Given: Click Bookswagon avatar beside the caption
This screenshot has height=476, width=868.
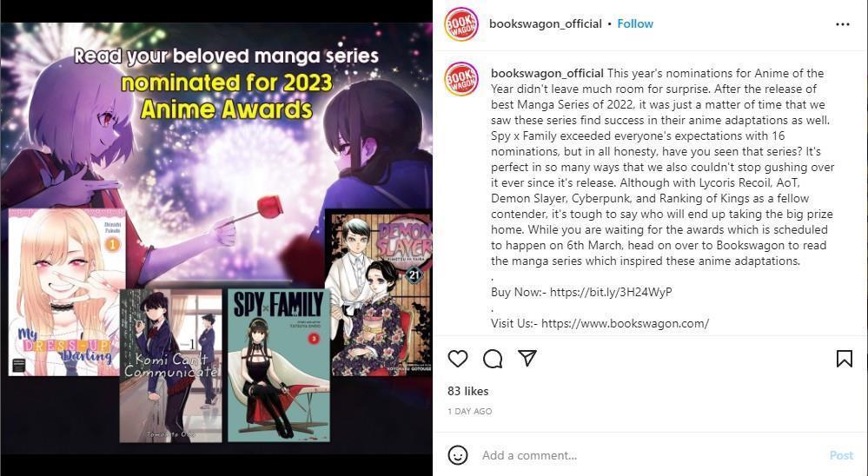Looking at the screenshot, I should click(x=461, y=79).
